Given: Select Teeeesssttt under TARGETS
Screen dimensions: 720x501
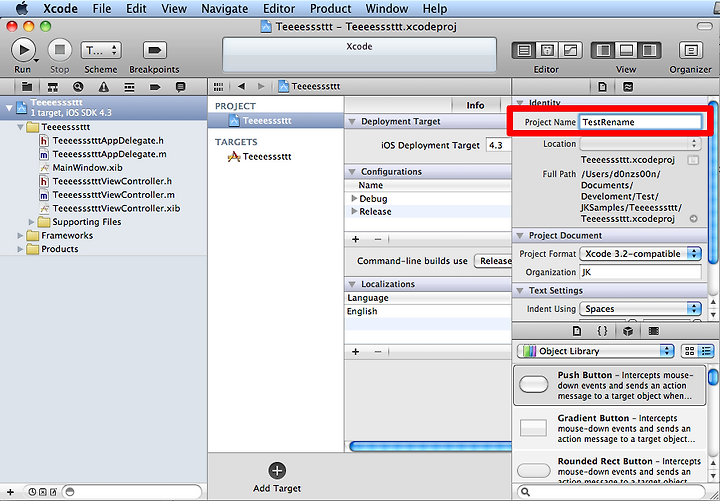Looking at the screenshot, I should click(x=267, y=157).
